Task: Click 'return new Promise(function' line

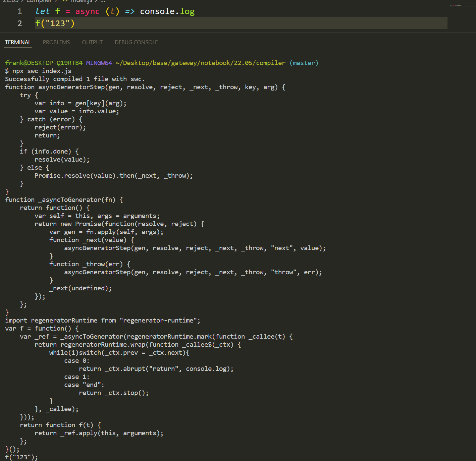Action: 119,224
